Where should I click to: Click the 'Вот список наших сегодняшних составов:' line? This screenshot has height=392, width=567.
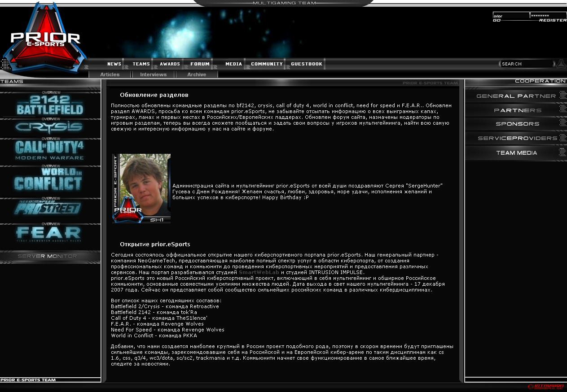[x=166, y=301]
